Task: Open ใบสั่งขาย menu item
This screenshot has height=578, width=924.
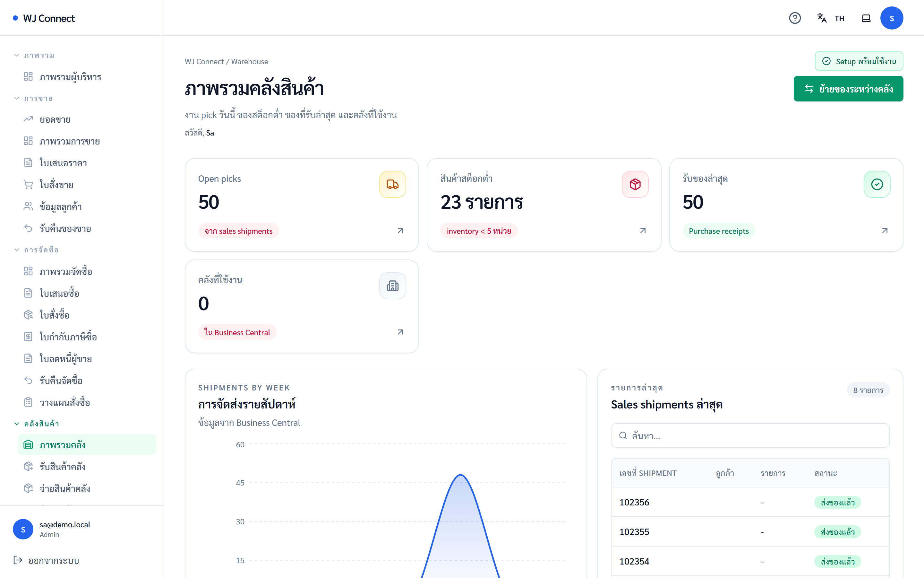Action: pyautogui.click(x=87, y=185)
